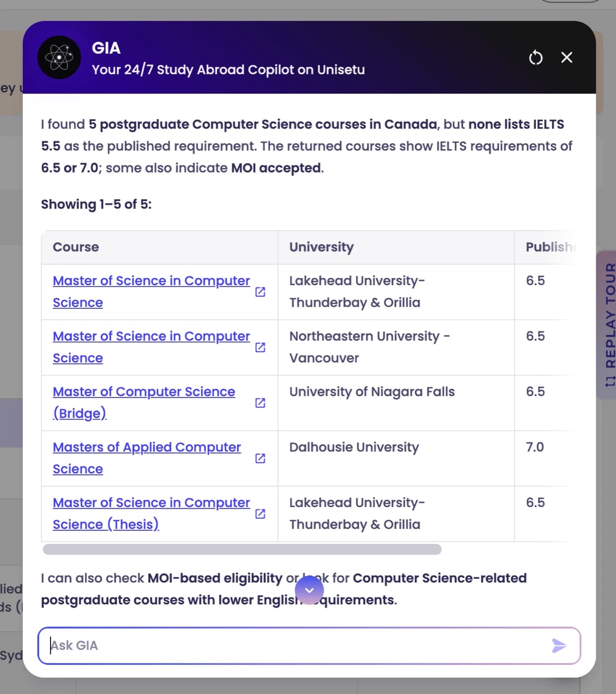Open the external link icon for Masters of Applied Computer Science
Viewport: 616px width, 694px height.
click(260, 459)
